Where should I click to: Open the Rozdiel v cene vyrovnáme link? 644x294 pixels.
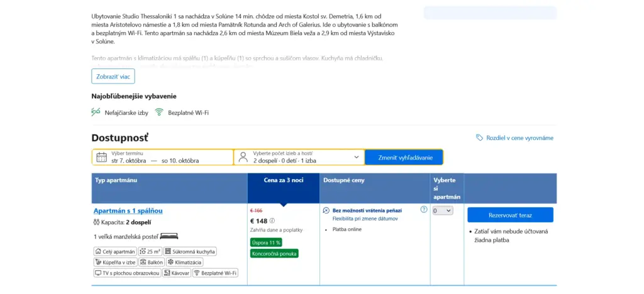pyautogui.click(x=519, y=138)
